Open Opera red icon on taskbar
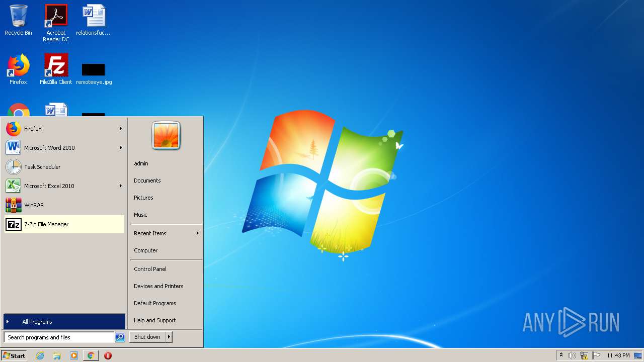The height and width of the screenshot is (362, 644). [x=108, y=355]
